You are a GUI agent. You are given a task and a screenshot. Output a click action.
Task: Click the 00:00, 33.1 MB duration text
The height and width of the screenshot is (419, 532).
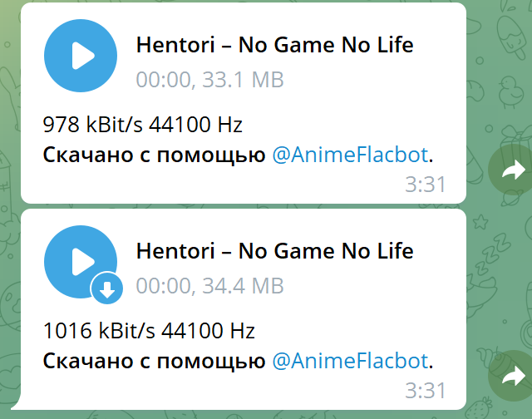[x=209, y=80]
